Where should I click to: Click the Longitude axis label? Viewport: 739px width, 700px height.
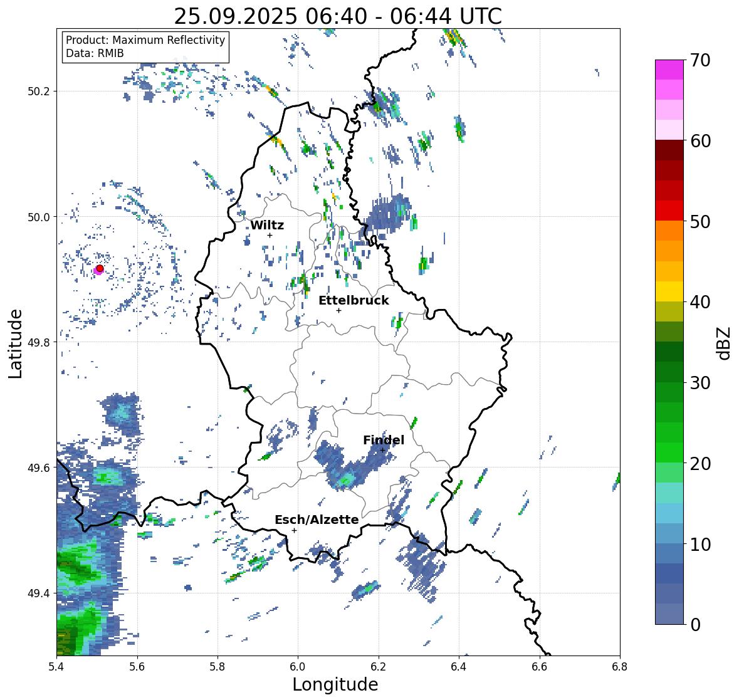click(x=335, y=684)
